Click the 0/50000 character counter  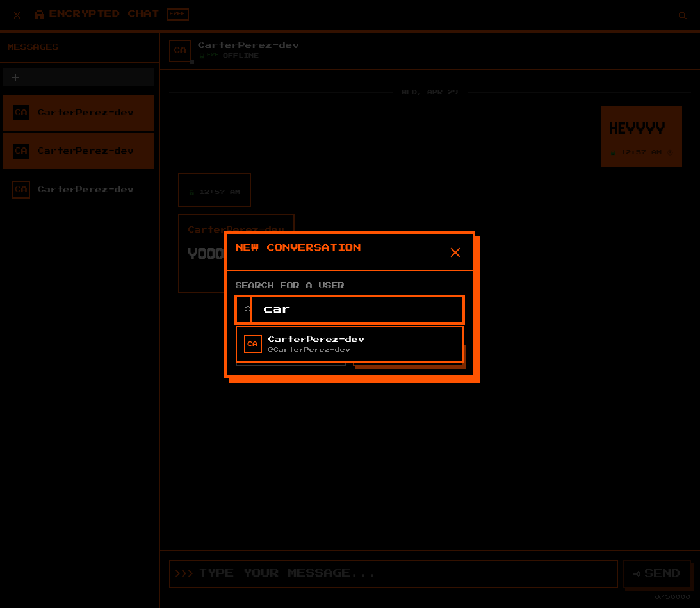coord(672,597)
